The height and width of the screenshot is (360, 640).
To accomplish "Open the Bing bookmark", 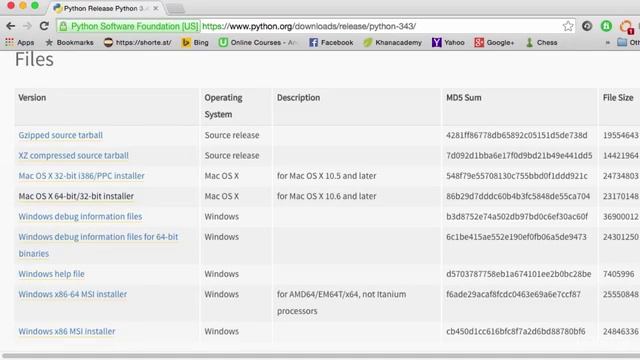I will [x=195, y=42].
